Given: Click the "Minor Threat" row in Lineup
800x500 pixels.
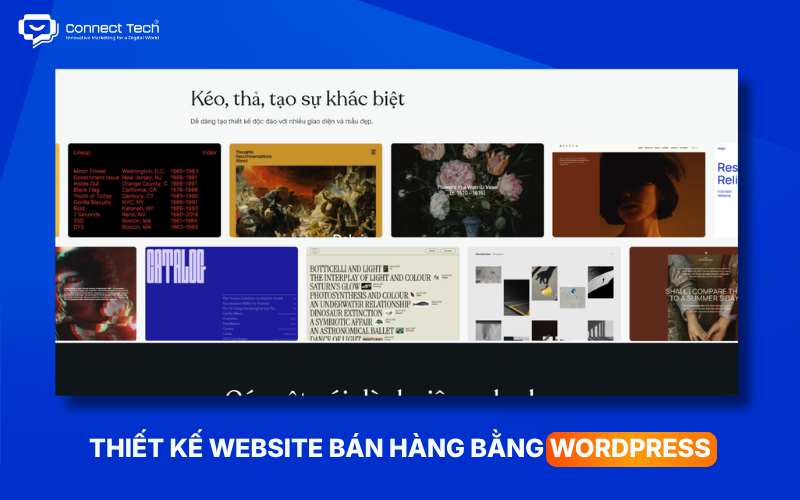Looking at the screenshot, I should (136, 171).
